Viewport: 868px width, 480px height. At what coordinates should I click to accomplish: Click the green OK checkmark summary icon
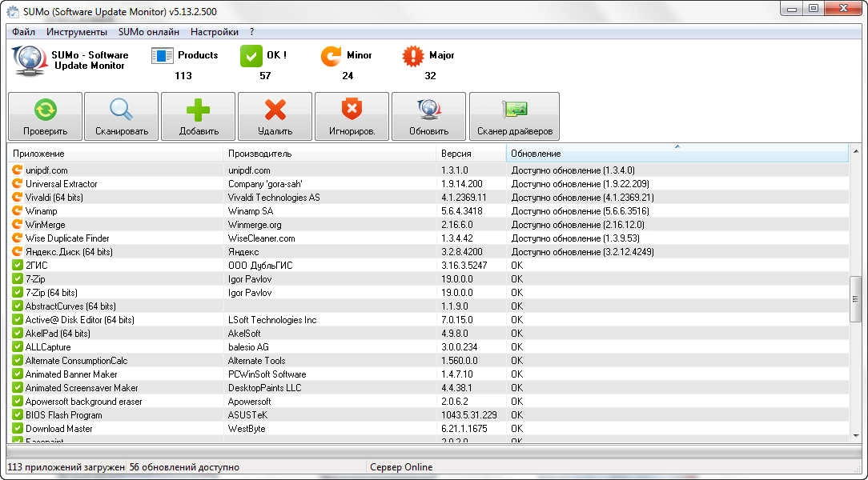251,56
